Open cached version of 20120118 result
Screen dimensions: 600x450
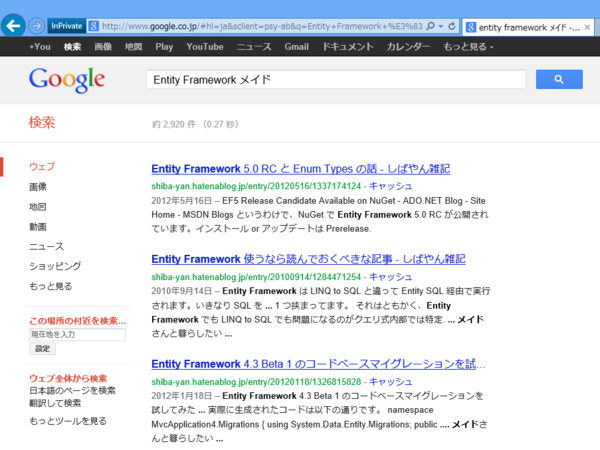[x=390, y=382]
